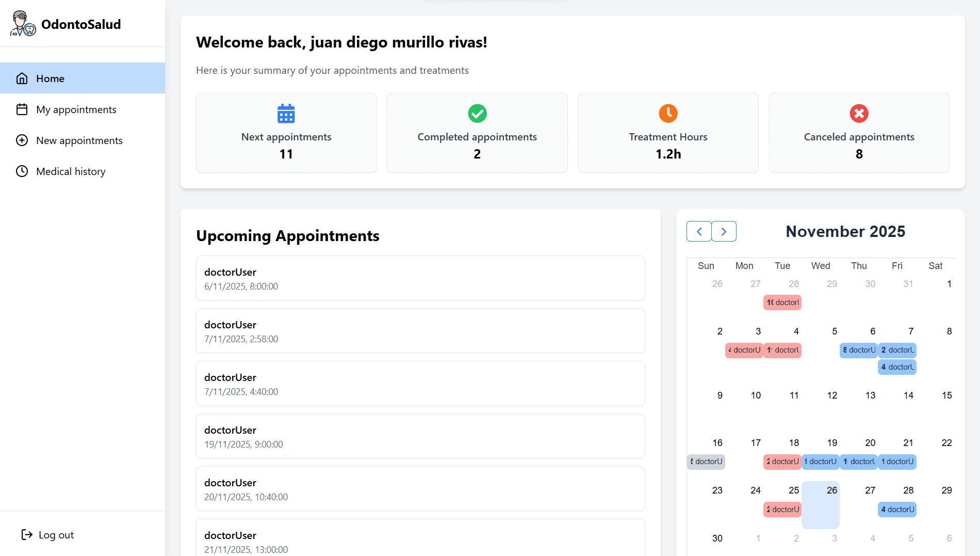This screenshot has width=980, height=556.
Task: Click the clock icon beside Medical history
Action: pyautogui.click(x=22, y=171)
